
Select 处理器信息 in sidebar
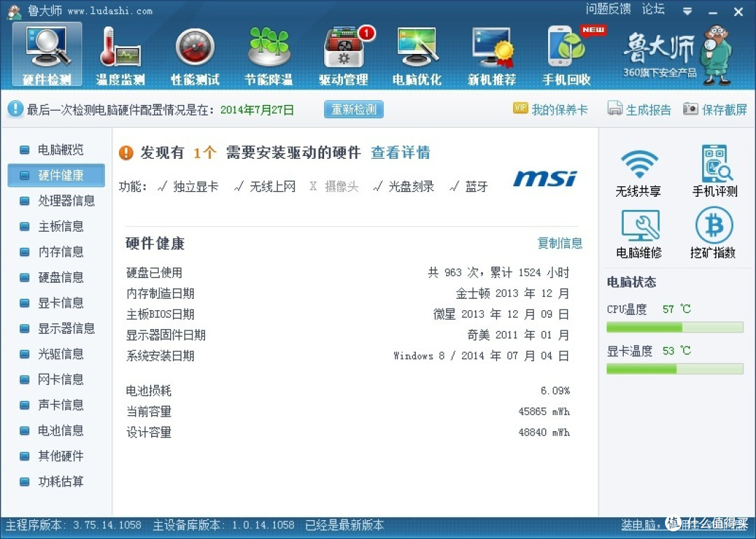pyautogui.click(x=56, y=201)
